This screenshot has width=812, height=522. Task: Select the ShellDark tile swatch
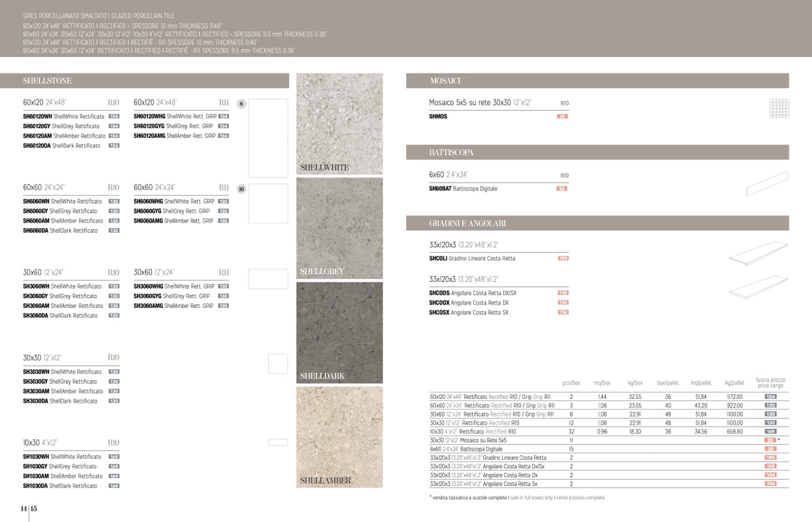click(x=340, y=332)
